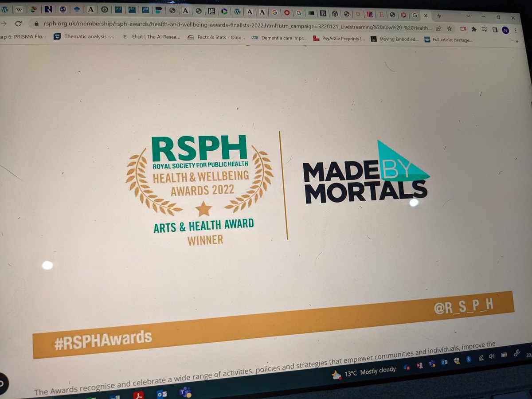532x399 pixels.
Task: Open the speaker volume tray icon
Action: pyautogui.click(x=492, y=357)
